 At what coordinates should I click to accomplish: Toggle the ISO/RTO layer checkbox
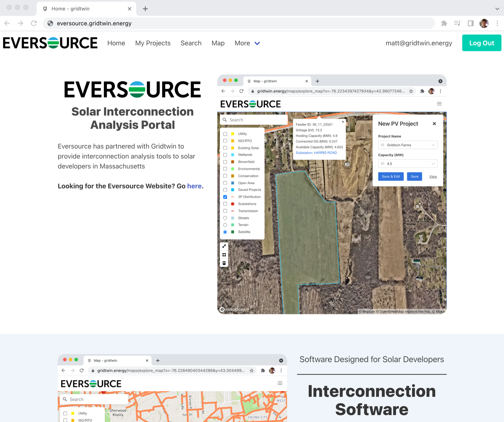pos(225,141)
